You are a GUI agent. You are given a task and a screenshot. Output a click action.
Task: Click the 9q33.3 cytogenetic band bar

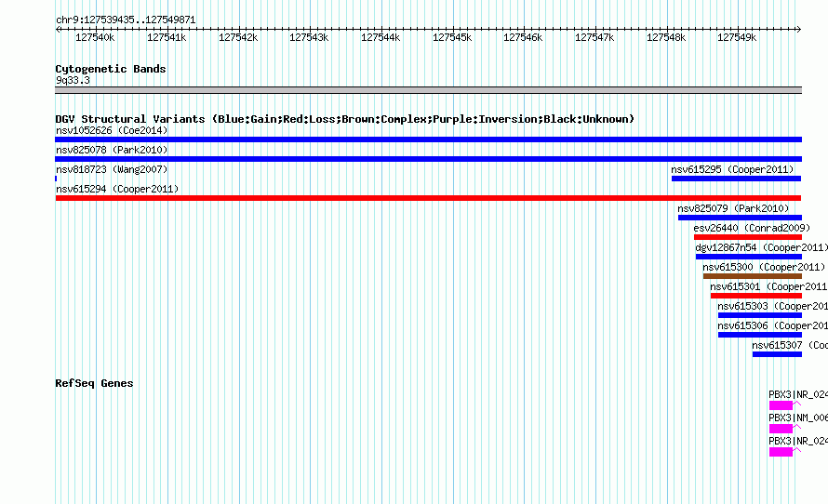click(428, 90)
